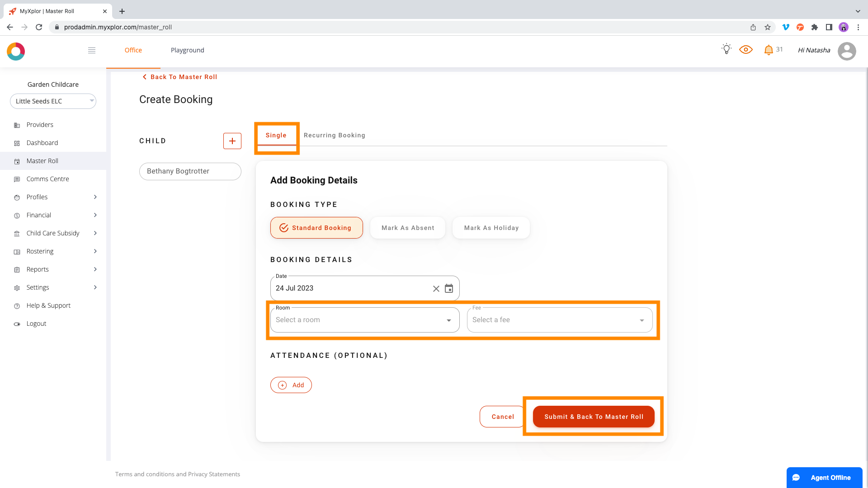Switch to the Recurring Booking tab

[x=334, y=135]
